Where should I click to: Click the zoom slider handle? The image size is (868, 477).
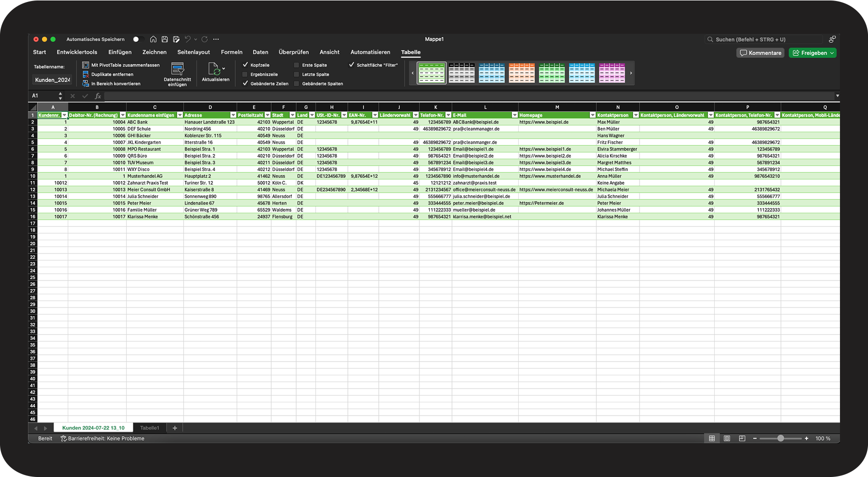pyautogui.click(x=781, y=438)
